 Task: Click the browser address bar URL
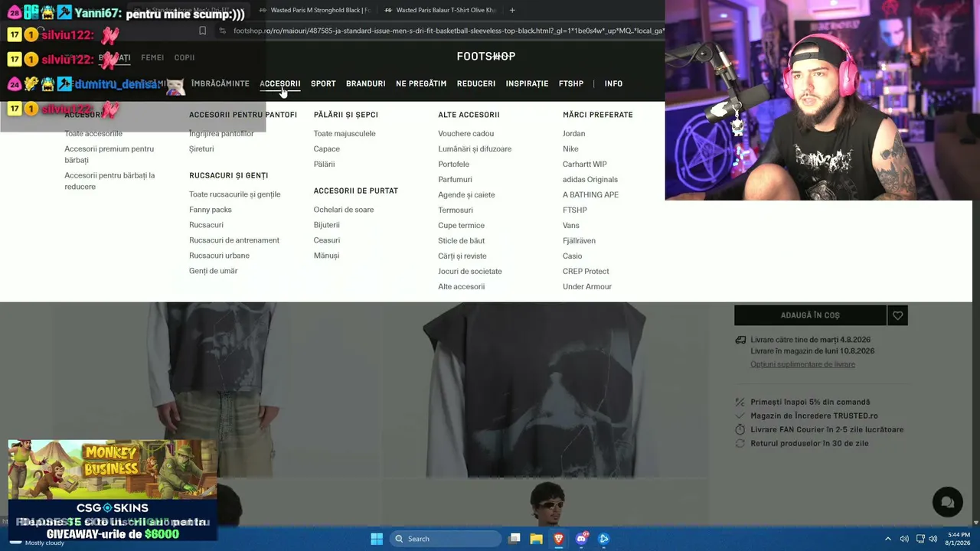pos(449,31)
